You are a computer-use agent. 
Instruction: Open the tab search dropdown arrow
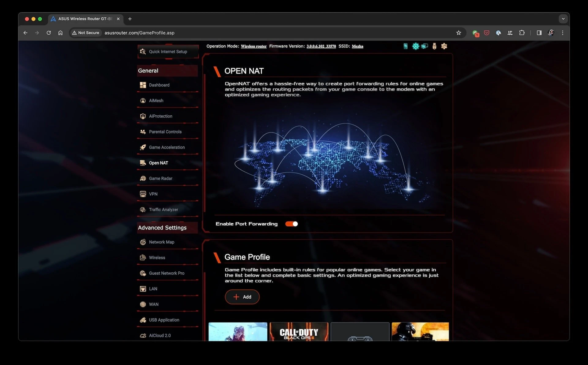click(563, 19)
